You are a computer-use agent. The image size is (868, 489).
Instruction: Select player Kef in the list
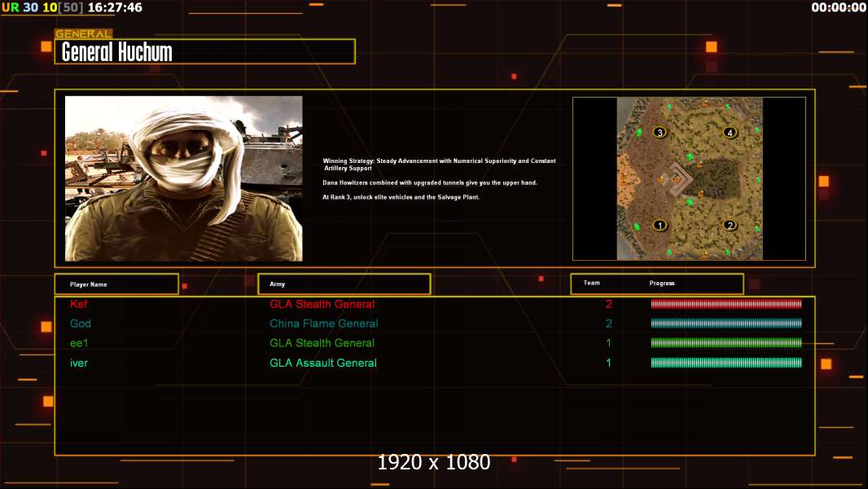(78, 304)
